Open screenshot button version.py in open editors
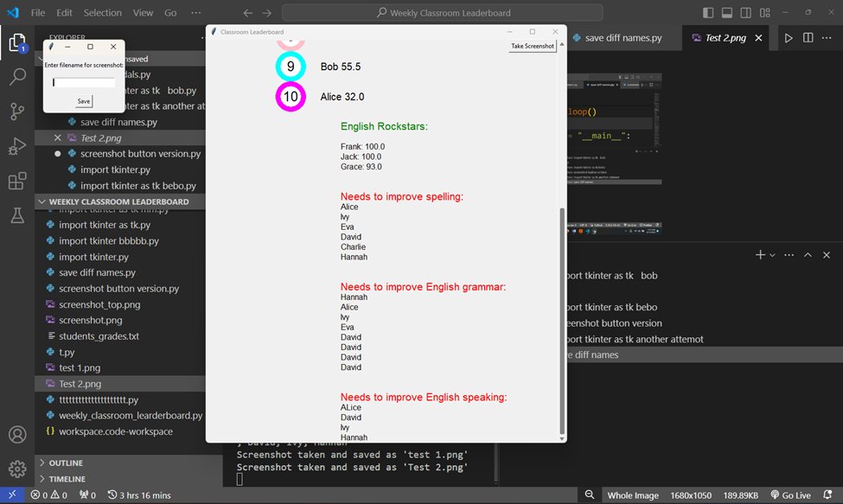The height and width of the screenshot is (504, 843). pyautogui.click(x=140, y=154)
